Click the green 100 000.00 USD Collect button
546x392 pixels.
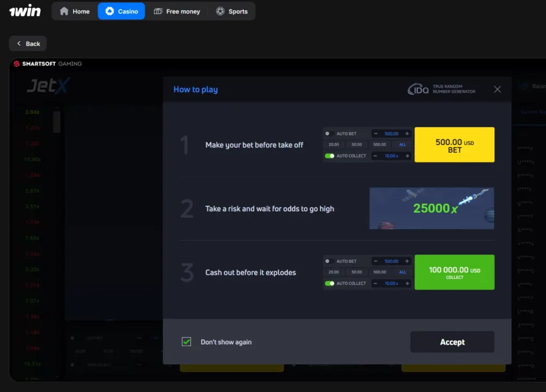click(454, 272)
